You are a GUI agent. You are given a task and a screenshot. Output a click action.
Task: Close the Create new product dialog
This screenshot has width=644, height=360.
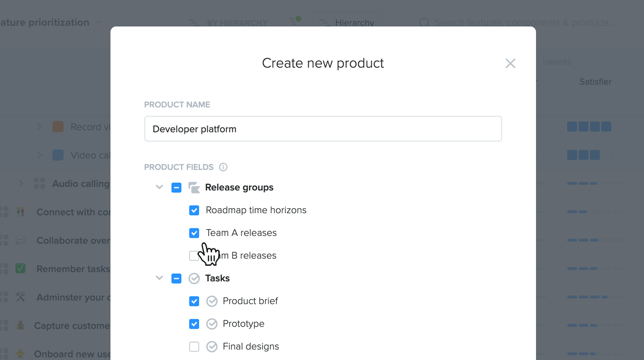point(510,63)
